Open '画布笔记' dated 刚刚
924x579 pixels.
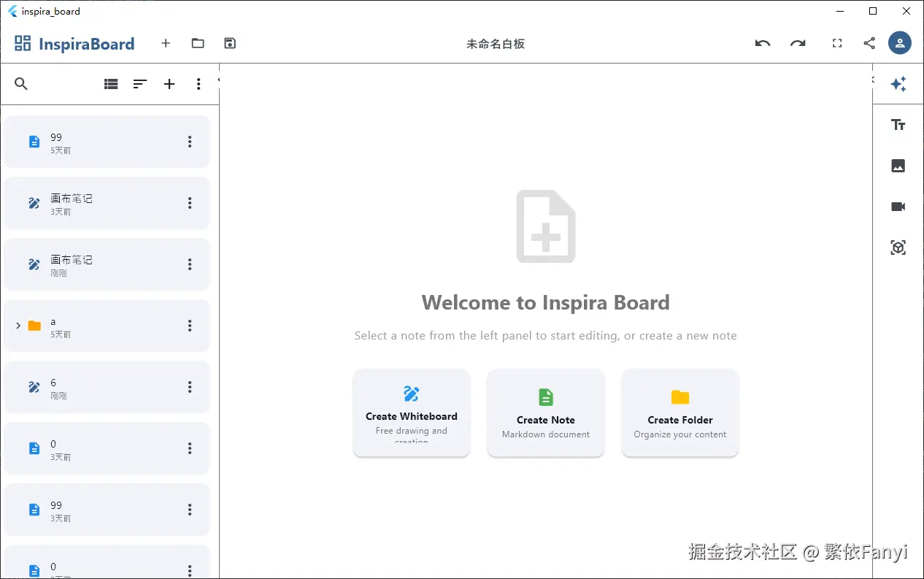pyautogui.click(x=107, y=264)
